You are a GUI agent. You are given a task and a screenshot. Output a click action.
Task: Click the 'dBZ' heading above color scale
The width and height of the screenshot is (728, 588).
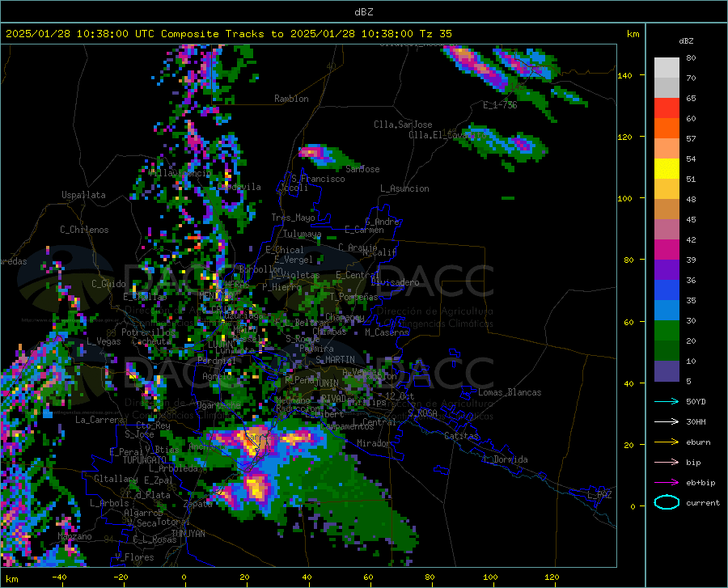coord(686,40)
